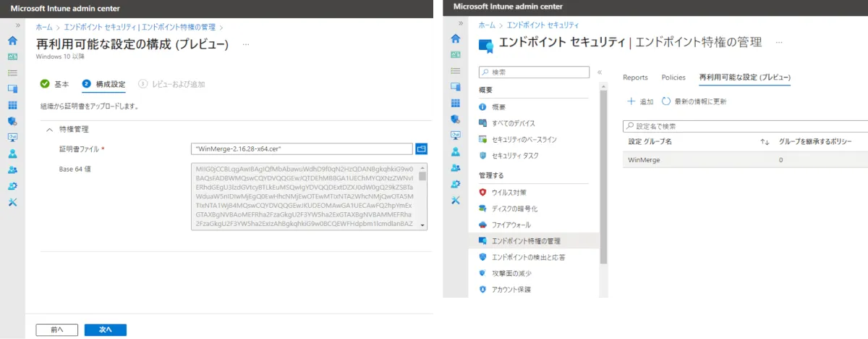Click 最新の情報に更新 refresh button
This screenshot has width=868, height=339.
coord(694,101)
